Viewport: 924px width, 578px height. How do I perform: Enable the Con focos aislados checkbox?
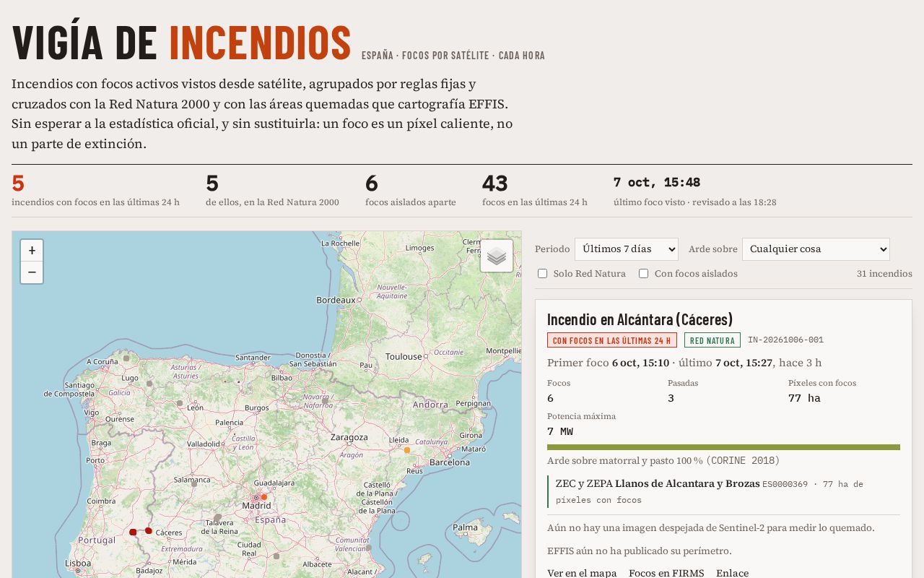coord(643,274)
